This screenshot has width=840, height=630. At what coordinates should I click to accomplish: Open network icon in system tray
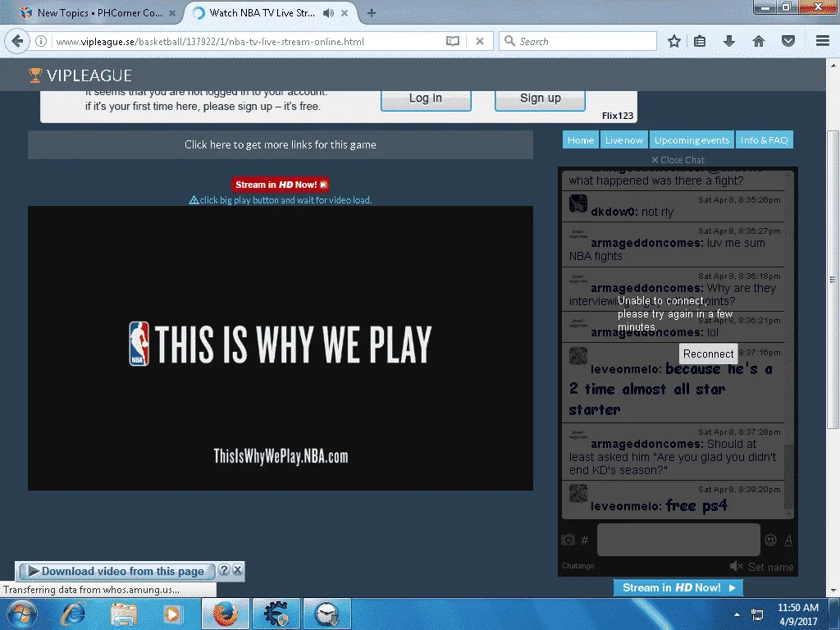tap(757, 614)
